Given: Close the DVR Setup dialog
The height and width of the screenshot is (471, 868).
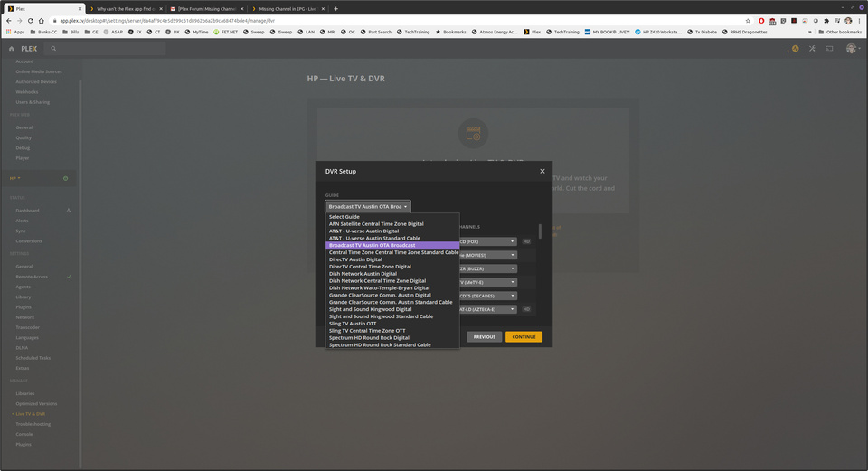Looking at the screenshot, I should tap(542, 171).
